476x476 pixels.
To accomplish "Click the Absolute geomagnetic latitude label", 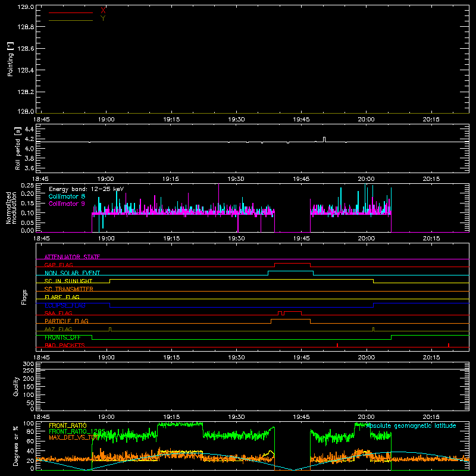I will tap(411, 426).
